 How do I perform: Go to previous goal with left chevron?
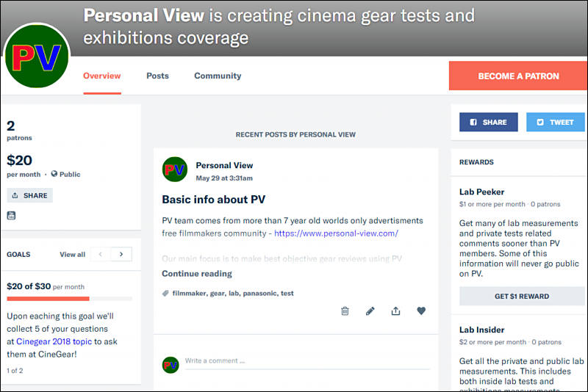(100, 254)
